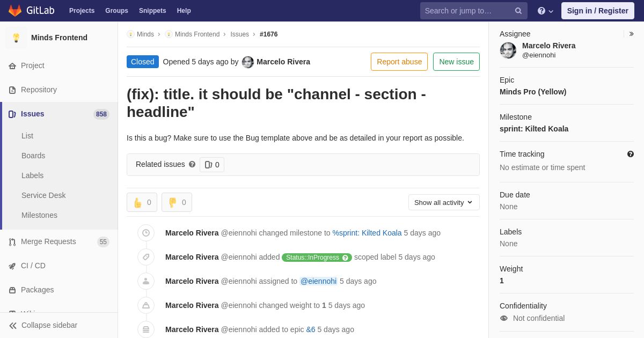Click the weight activity icon
This screenshot has width=644, height=338.
click(x=146, y=305)
